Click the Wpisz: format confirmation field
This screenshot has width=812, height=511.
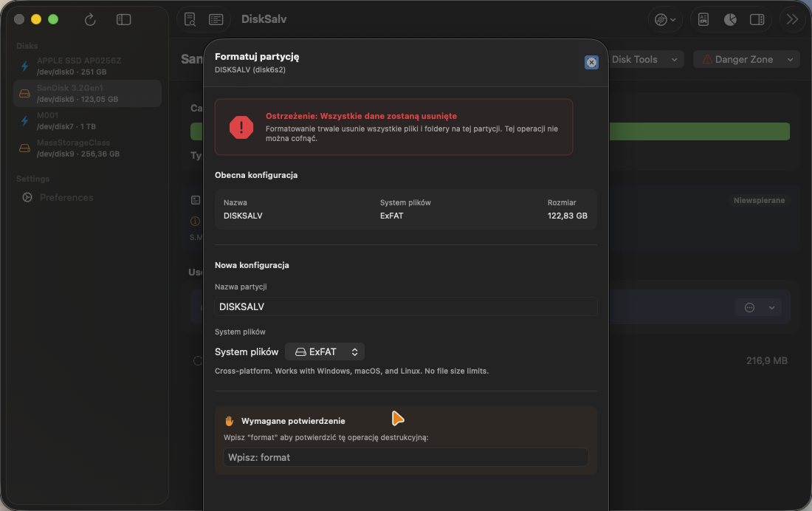pyautogui.click(x=405, y=458)
